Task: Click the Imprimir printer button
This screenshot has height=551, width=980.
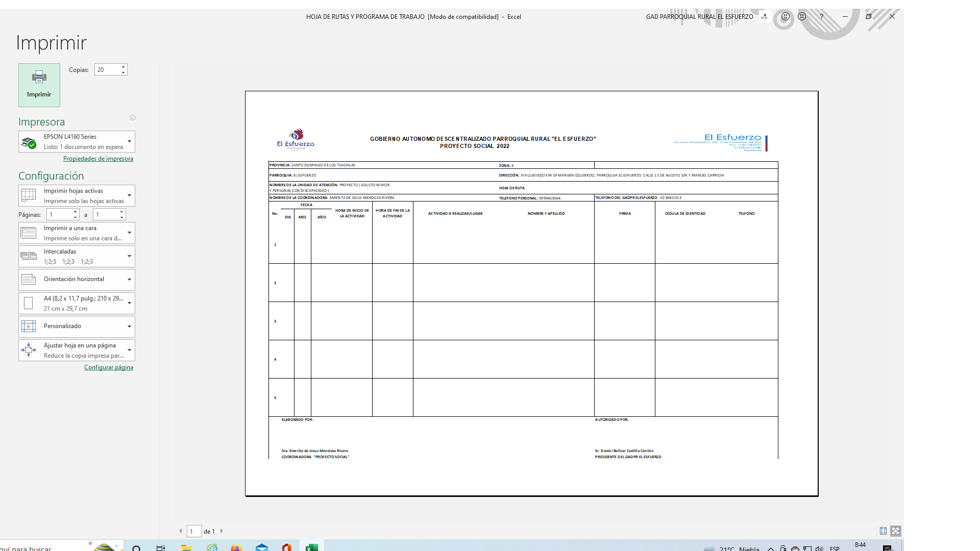Action: (39, 85)
